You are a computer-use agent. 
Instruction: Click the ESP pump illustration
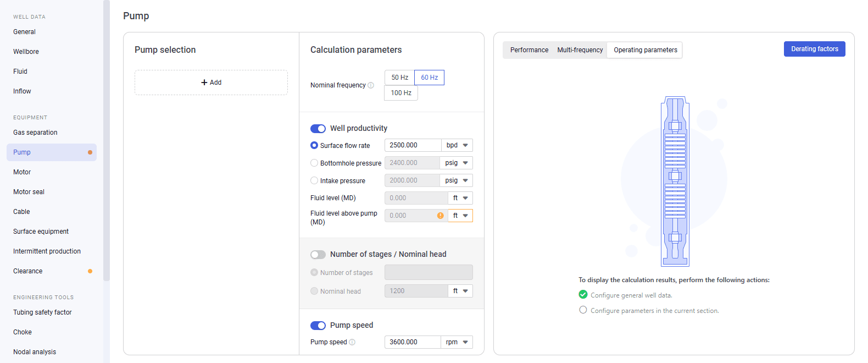pos(675,182)
